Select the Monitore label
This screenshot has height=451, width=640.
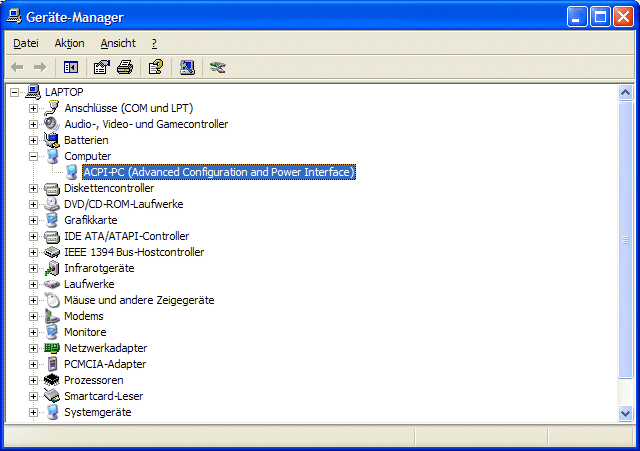click(85, 332)
